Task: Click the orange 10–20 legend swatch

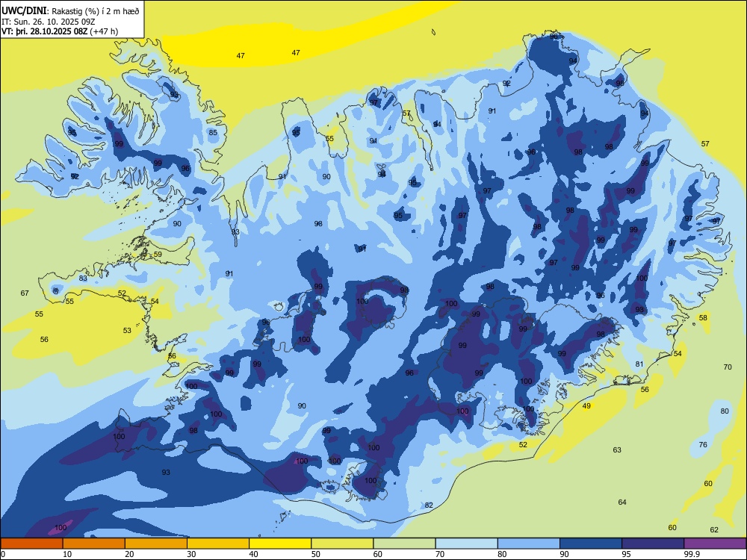Action: pos(94,544)
